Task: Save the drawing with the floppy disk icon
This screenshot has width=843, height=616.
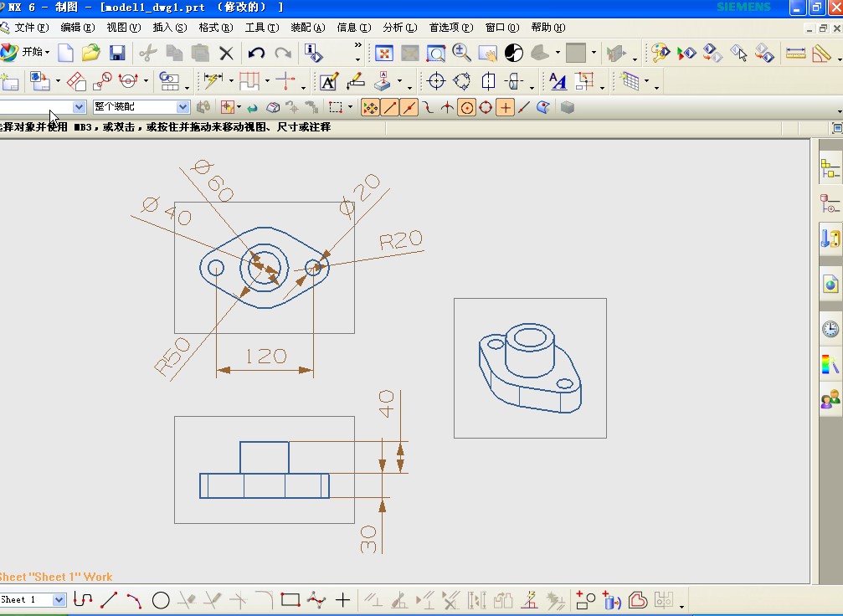Action: (x=117, y=53)
